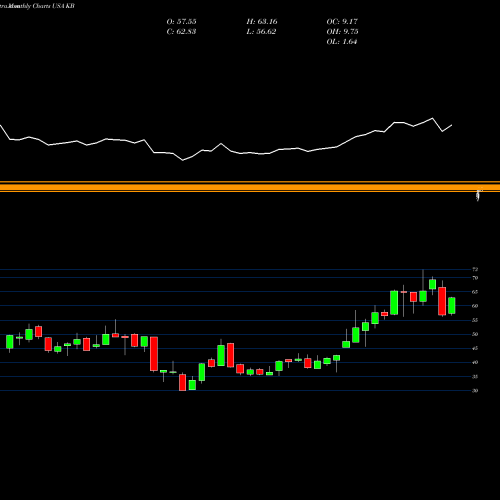
Task: Click the 72 price axis label
Action: (475, 269)
